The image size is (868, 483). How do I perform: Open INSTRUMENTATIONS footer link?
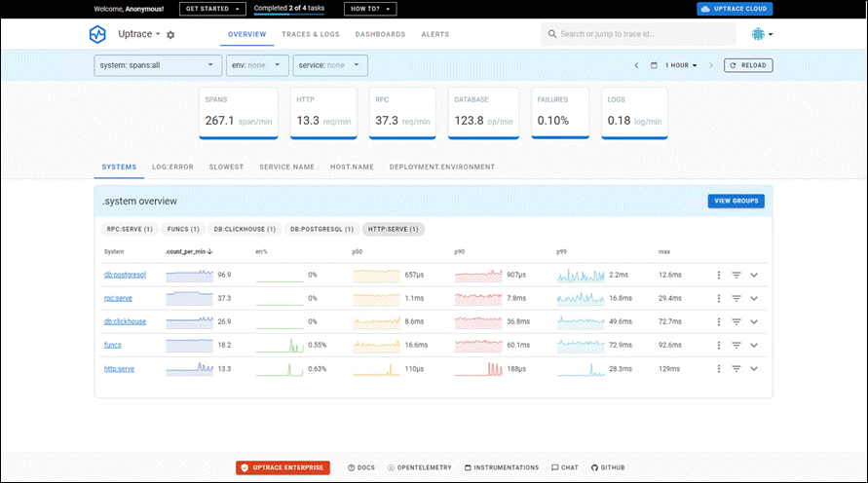click(x=502, y=467)
